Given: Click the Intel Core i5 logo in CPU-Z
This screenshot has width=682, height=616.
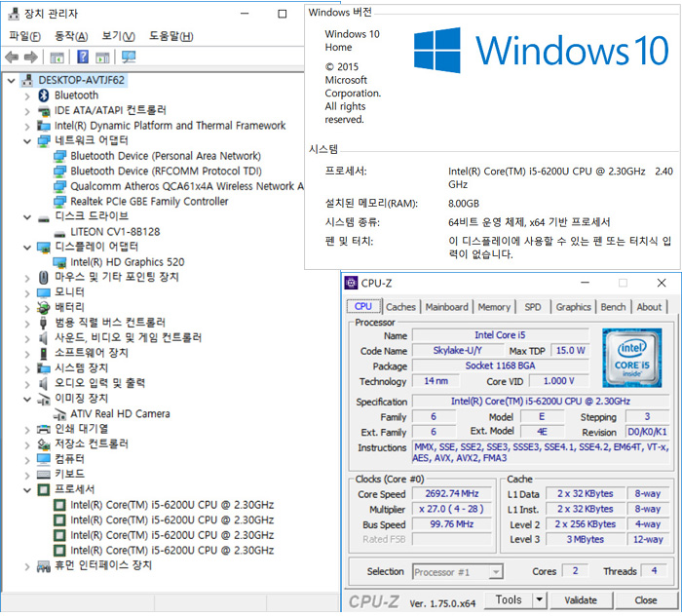Looking at the screenshot, I should (x=632, y=358).
